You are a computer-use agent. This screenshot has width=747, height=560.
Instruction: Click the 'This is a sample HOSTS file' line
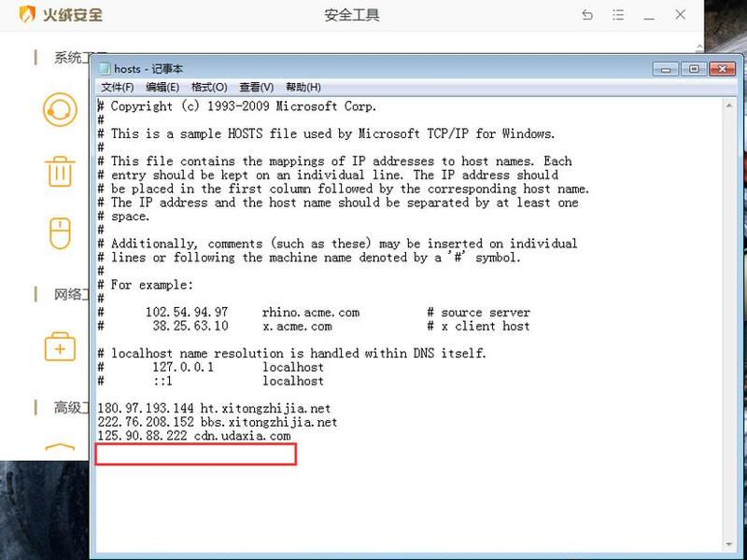[326, 133]
